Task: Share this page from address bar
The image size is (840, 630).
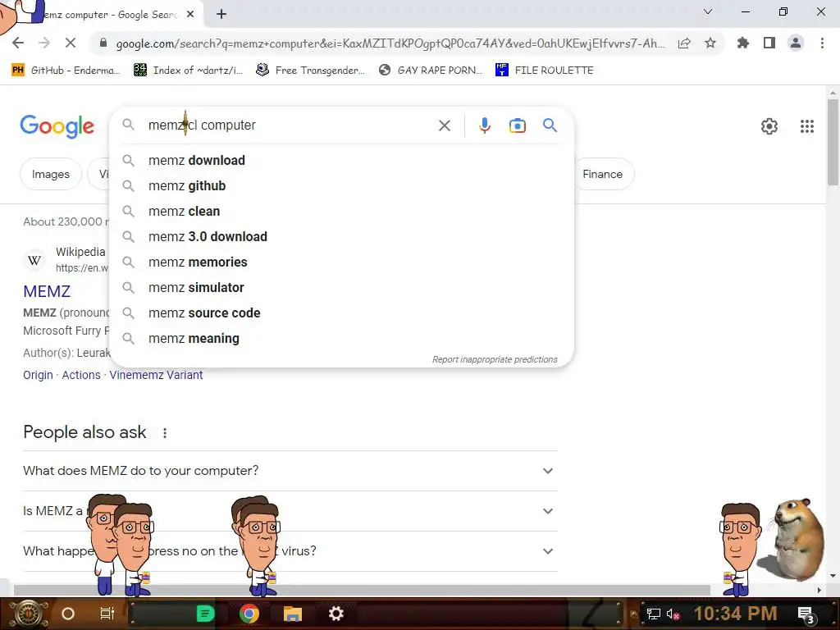Action: [684, 43]
